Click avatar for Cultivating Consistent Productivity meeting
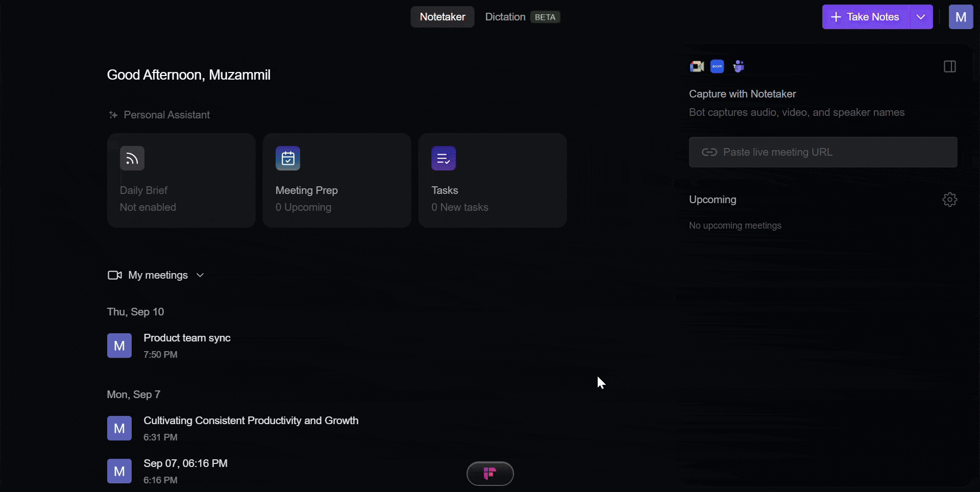This screenshot has width=980, height=492. pos(119,428)
